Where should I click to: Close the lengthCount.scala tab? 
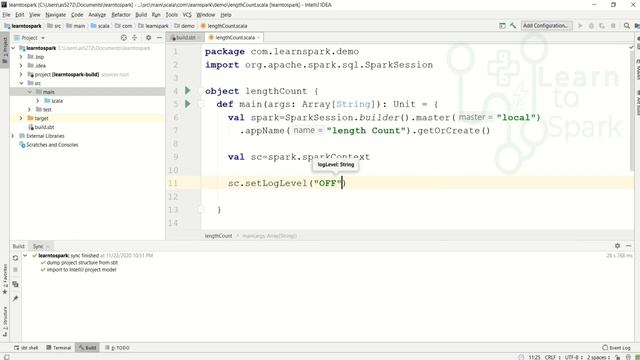click(259, 38)
